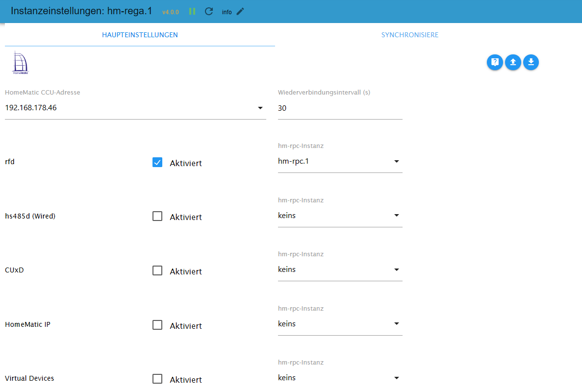Viewport: 582px width, 392px height.
Task: Disable the rfd Aktiviert checkbox
Action: tap(157, 163)
